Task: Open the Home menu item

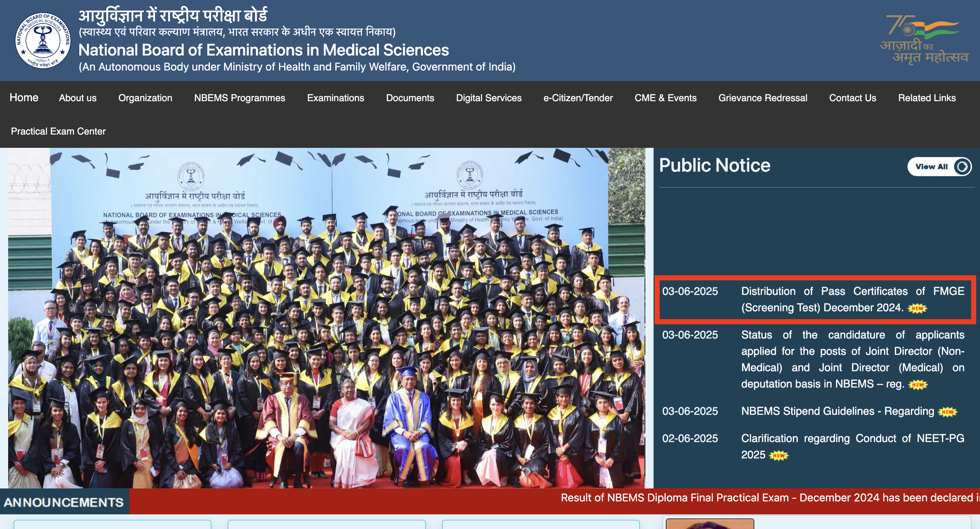Action: [x=24, y=98]
